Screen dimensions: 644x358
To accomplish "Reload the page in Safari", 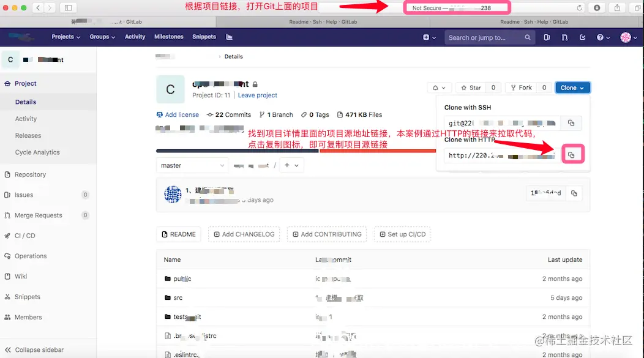I will (x=579, y=8).
